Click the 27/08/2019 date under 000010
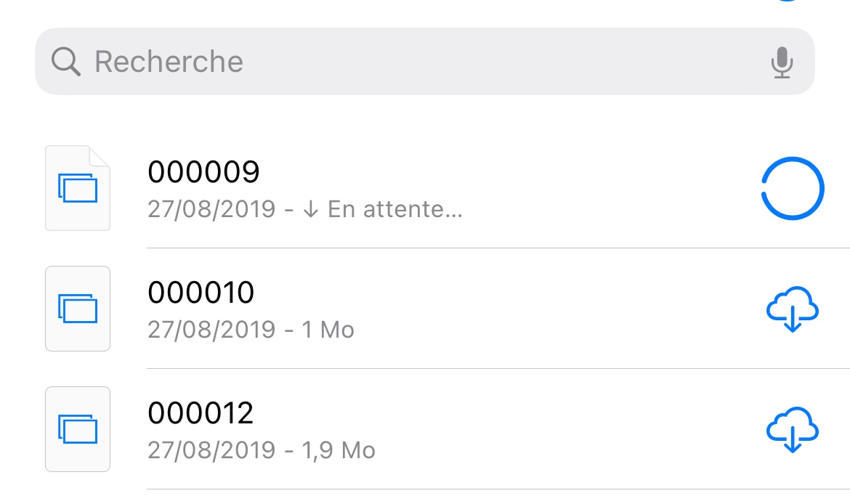 (x=211, y=330)
